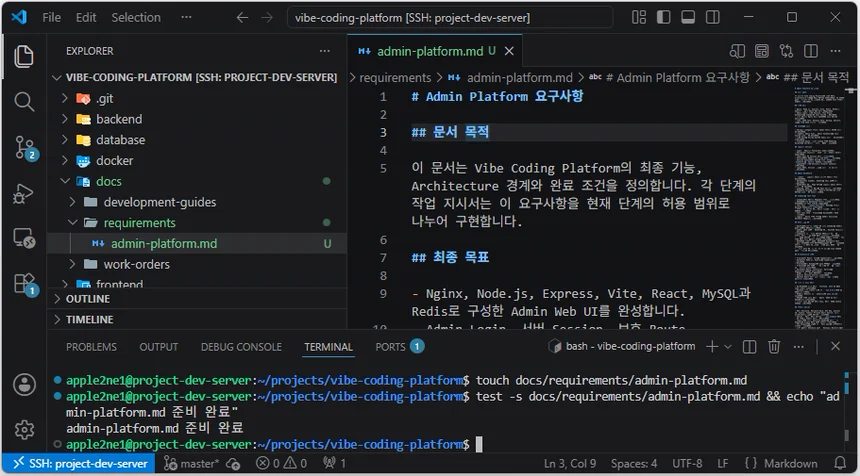This screenshot has height=476, width=860.
Task: Toggle Secondary Side Bar visibility
Action: click(x=713, y=17)
